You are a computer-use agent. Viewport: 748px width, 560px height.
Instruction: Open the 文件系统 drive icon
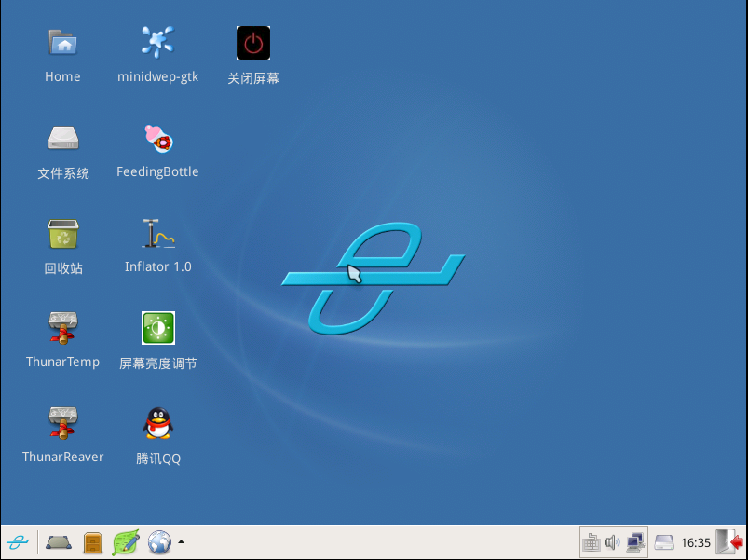63,138
